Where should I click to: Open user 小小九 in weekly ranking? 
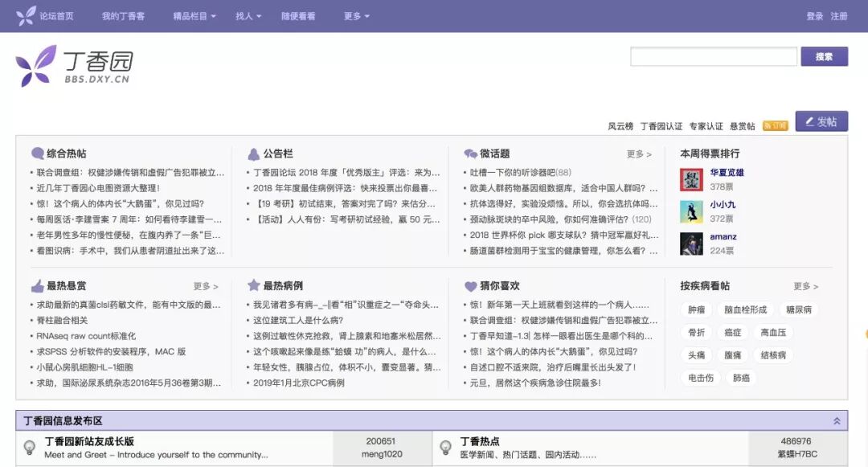pos(723,204)
